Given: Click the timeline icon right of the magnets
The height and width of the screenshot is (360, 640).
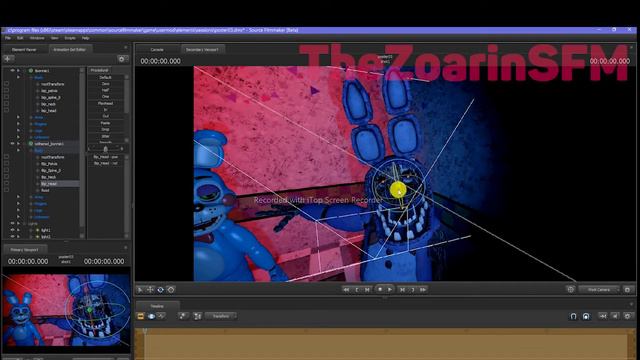Looking at the screenshot, I should point(603,316).
